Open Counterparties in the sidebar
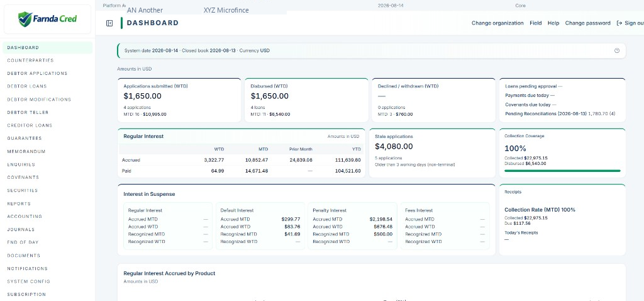 tap(47, 60)
